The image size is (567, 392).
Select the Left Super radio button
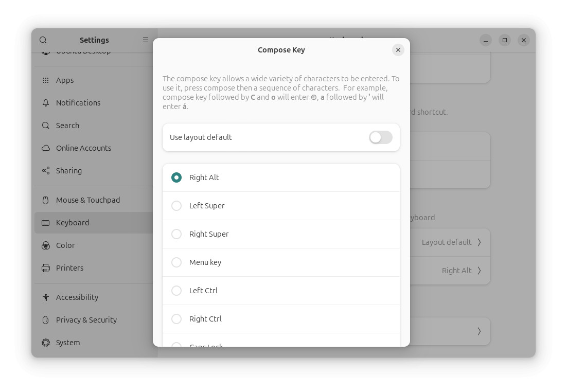[x=176, y=206]
